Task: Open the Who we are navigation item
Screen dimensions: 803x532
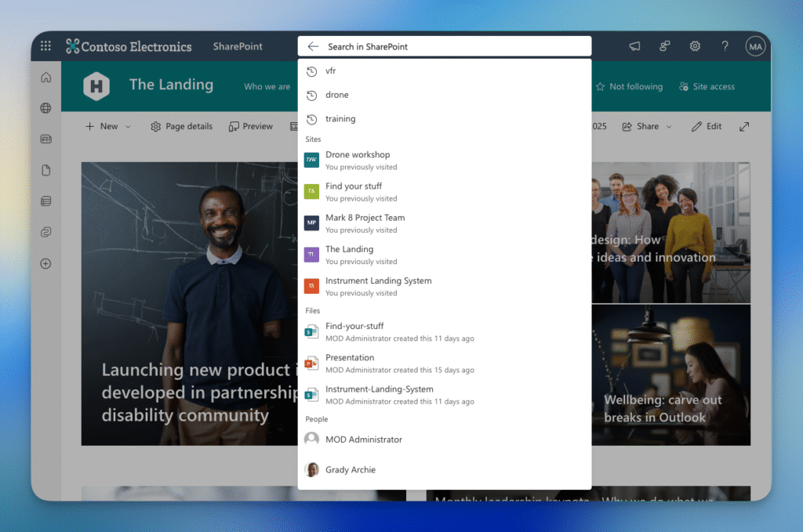Action: pyautogui.click(x=267, y=86)
